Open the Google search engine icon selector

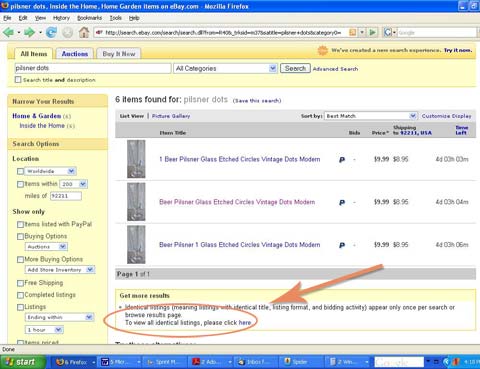389,32
